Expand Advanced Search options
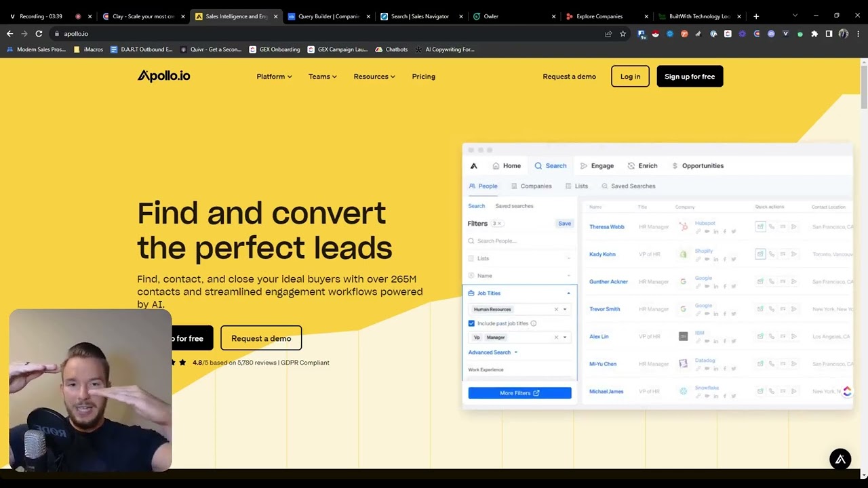This screenshot has width=868, height=488. pyautogui.click(x=492, y=352)
